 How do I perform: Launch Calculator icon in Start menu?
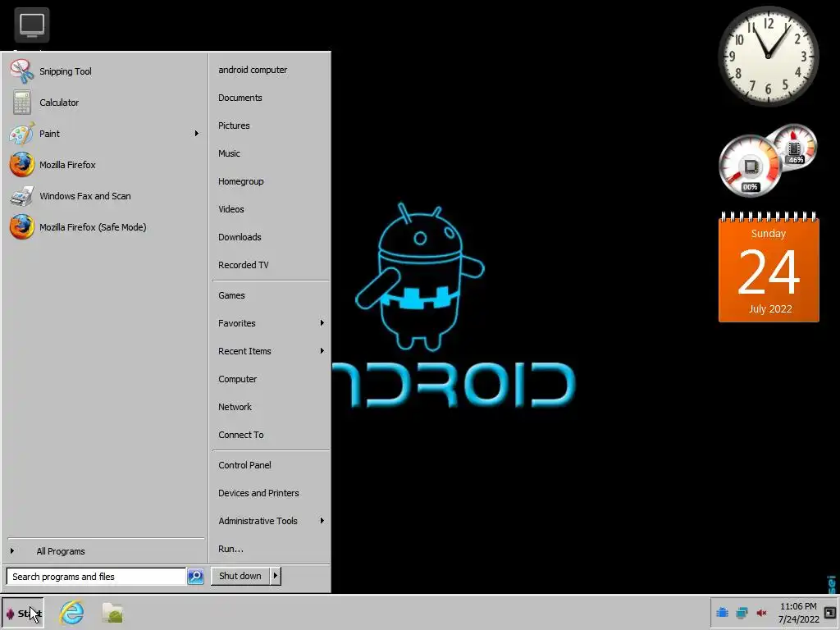click(22, 103)
